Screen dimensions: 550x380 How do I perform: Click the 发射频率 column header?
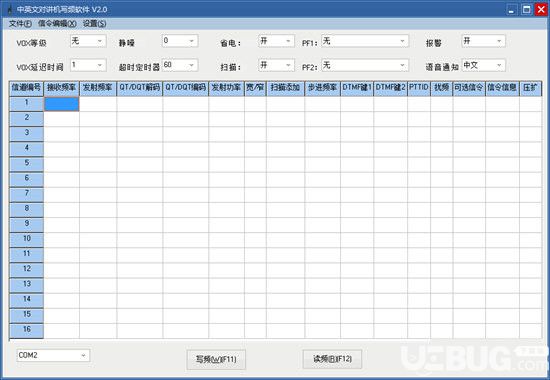point(98,88)
